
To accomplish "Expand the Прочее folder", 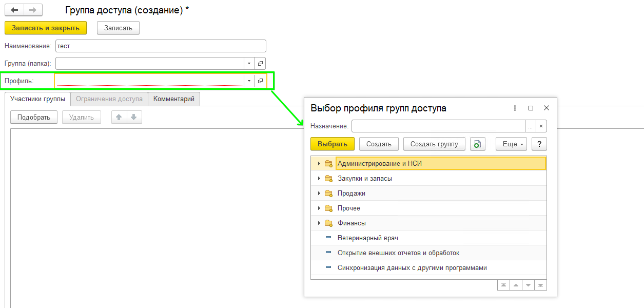I will [x=319, y=208].
